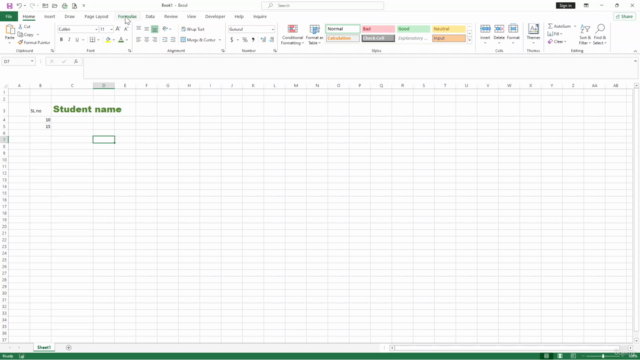Click Insert Function fx button
This screenshot has width=640, height=360.
[x=76, y=62]
